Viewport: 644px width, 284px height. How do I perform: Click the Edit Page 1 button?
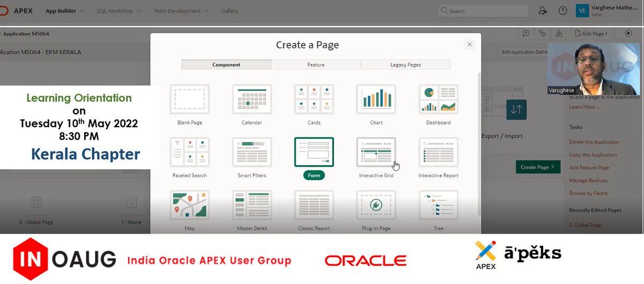click(x=590, y=33)
